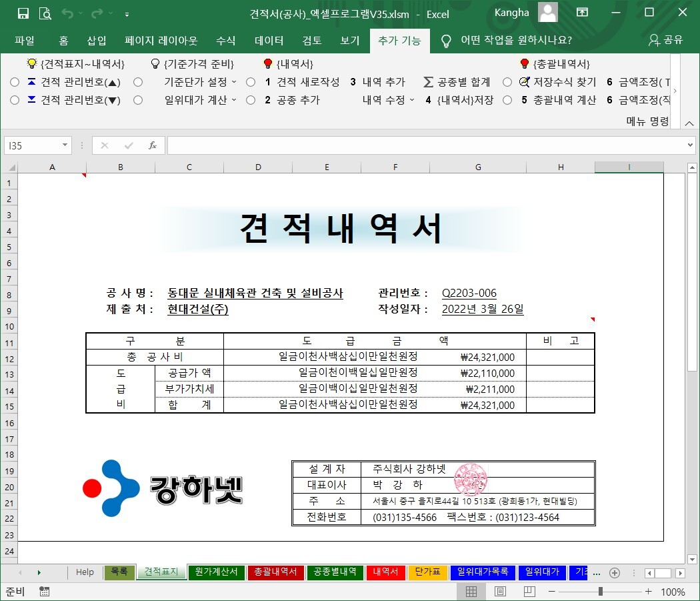This screenshot has height=601, width=700.
Task: Undo the last action
Action: coord(67,13)
